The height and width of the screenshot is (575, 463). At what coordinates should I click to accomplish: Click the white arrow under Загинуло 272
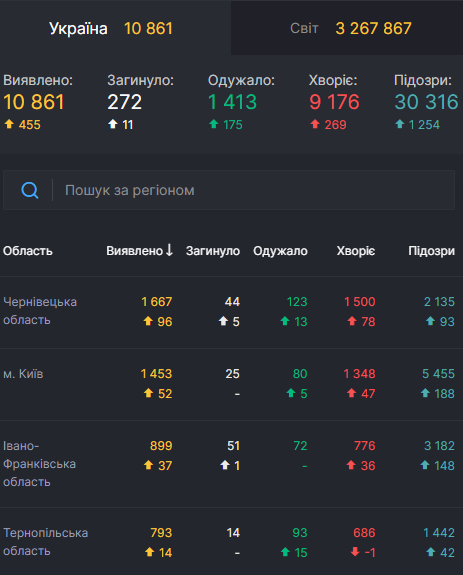point(113,124)
